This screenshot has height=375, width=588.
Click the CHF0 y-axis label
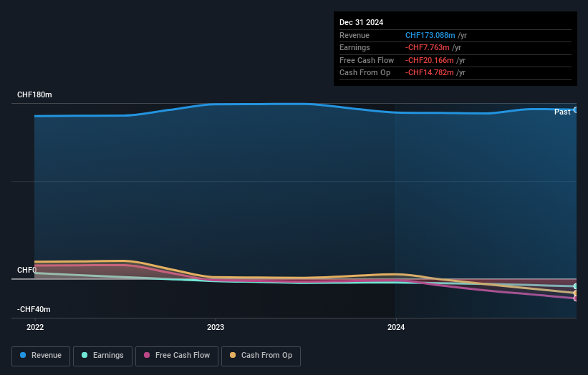[x=26, y=270]
